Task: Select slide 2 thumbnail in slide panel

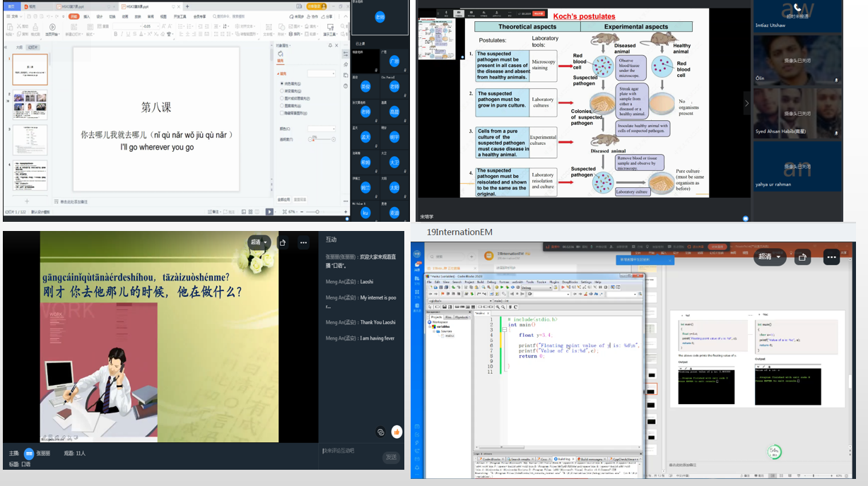Action: [x=30, y=105]
